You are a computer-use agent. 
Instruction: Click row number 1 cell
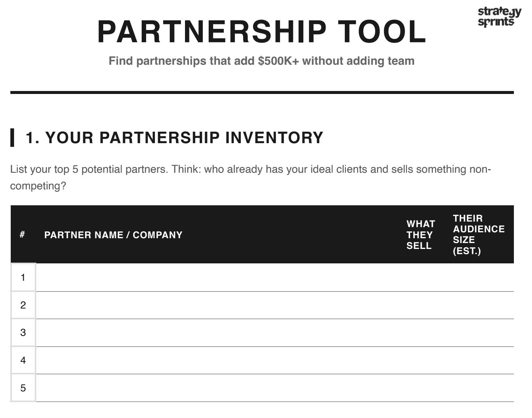pyautogui.click(x=23, y=277)
